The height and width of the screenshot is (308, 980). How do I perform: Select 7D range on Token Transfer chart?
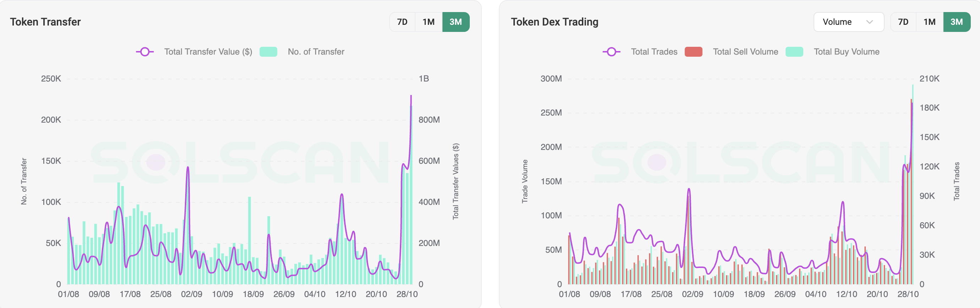click(x=402, y=22)
